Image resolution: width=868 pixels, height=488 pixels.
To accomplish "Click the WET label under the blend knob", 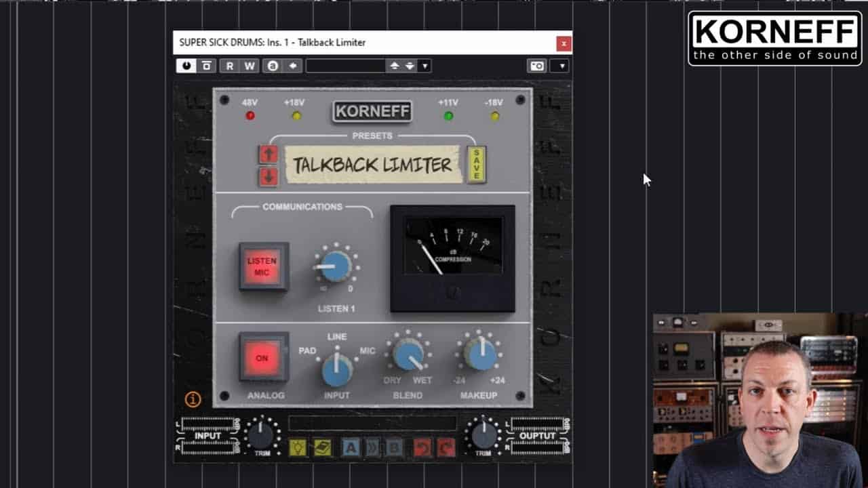I will pyautogui.click(x=422, y=380).
